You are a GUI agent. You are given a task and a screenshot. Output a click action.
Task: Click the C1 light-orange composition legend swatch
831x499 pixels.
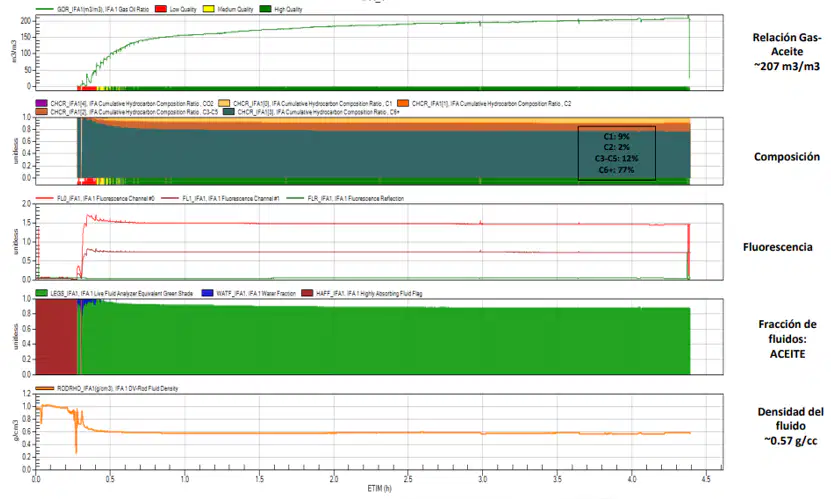[224, 103]
